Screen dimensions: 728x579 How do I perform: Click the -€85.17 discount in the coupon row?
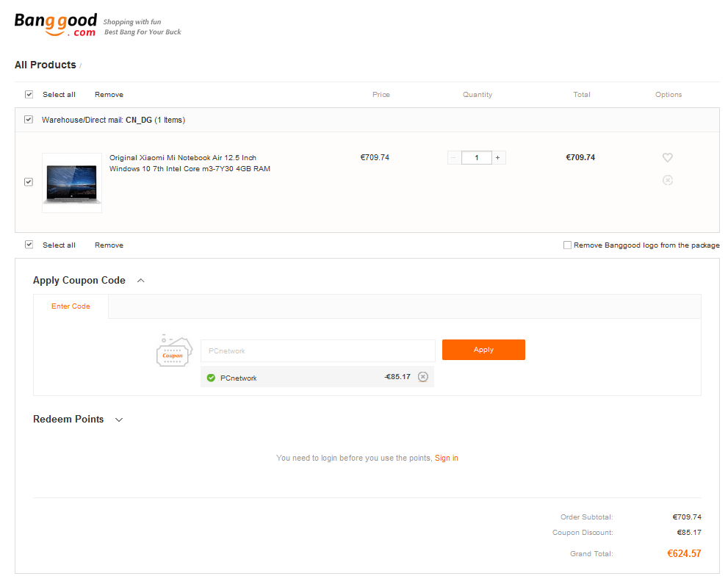tap(397, 376)
